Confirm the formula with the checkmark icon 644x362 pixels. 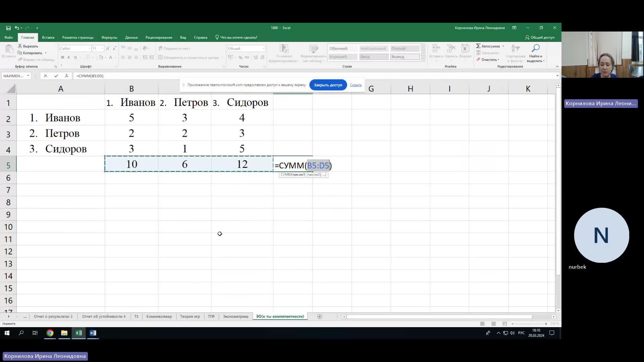(56, 76)
